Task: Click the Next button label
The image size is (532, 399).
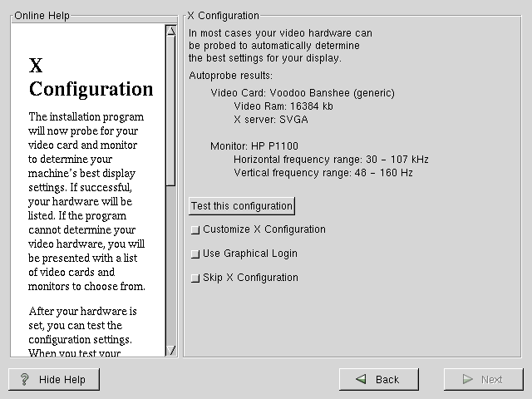Action: (x=491, y=379)
